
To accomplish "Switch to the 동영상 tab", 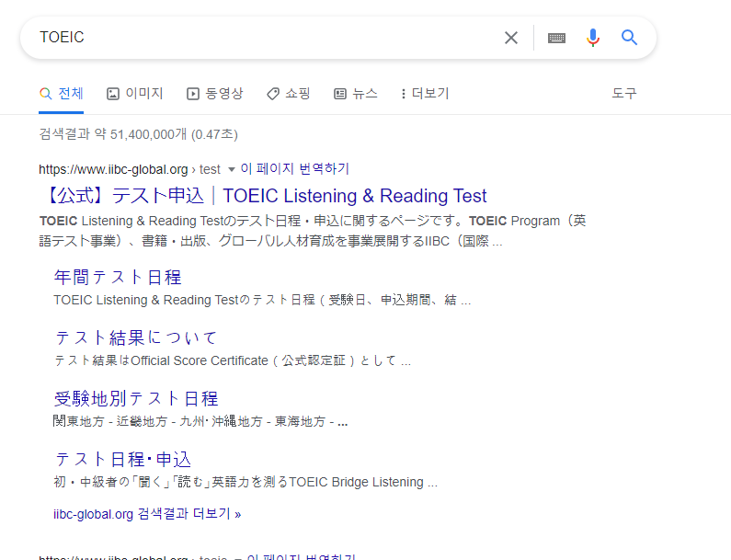I will pos(215,94).
